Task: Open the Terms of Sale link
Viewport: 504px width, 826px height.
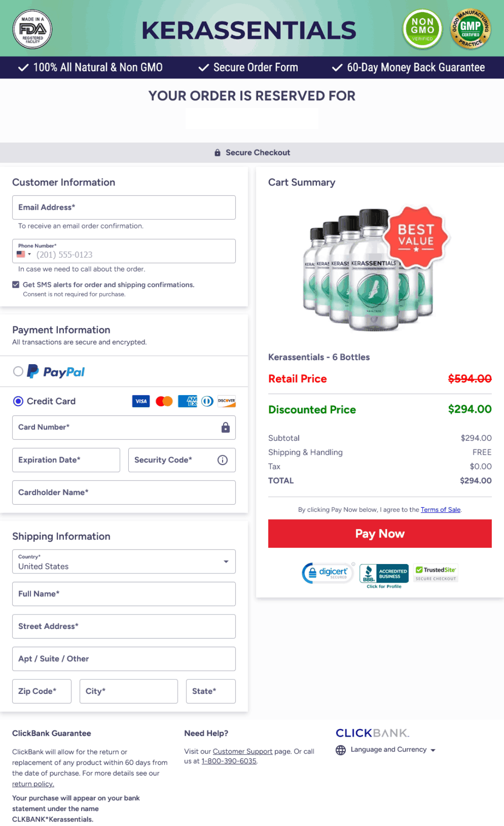Action: tap(441, 509)
